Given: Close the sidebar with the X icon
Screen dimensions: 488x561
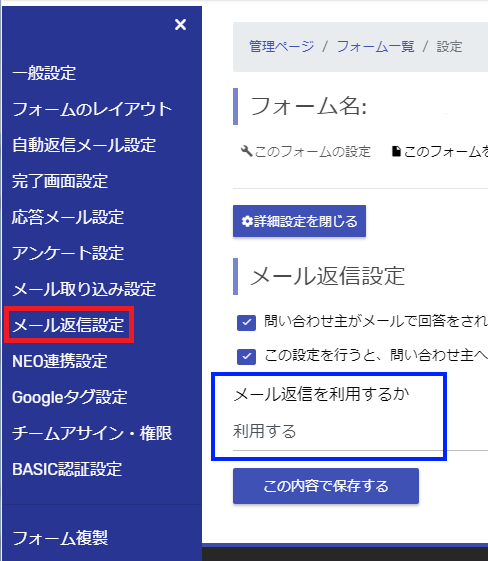Looking at the screenshot, I should [x=180, y=25].
